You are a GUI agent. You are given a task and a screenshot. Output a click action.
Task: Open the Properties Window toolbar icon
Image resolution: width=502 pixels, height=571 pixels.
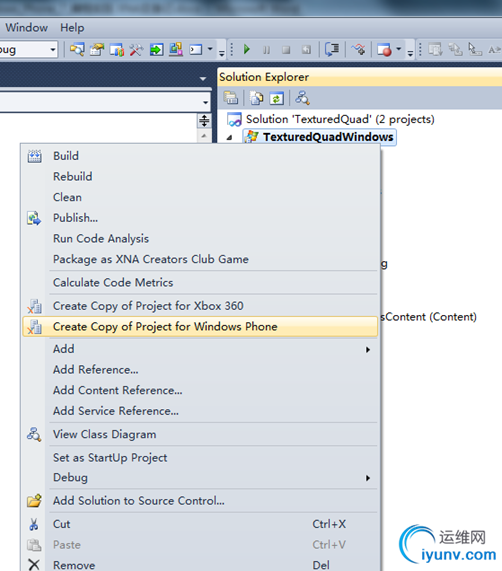(x=97, y=49)
